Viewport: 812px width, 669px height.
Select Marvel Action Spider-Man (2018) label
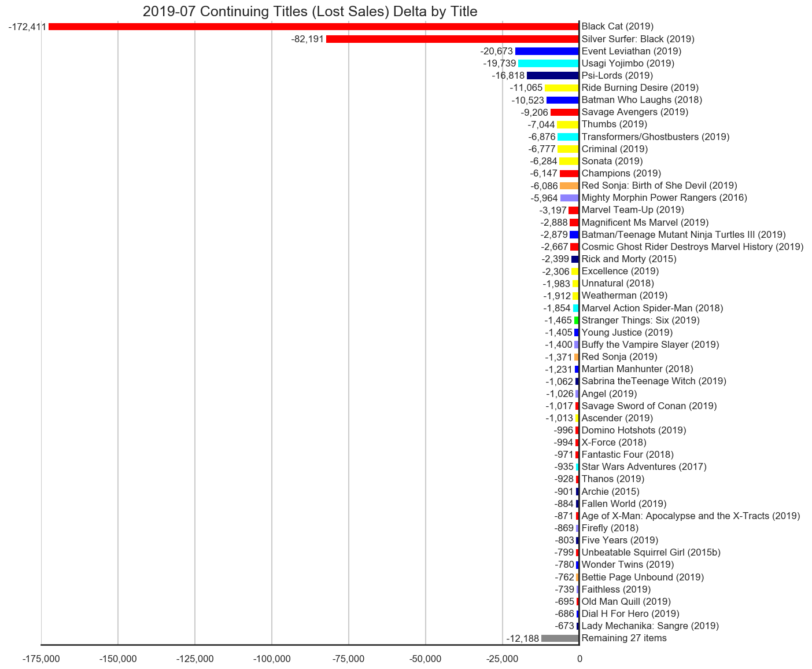pos(652,308)
